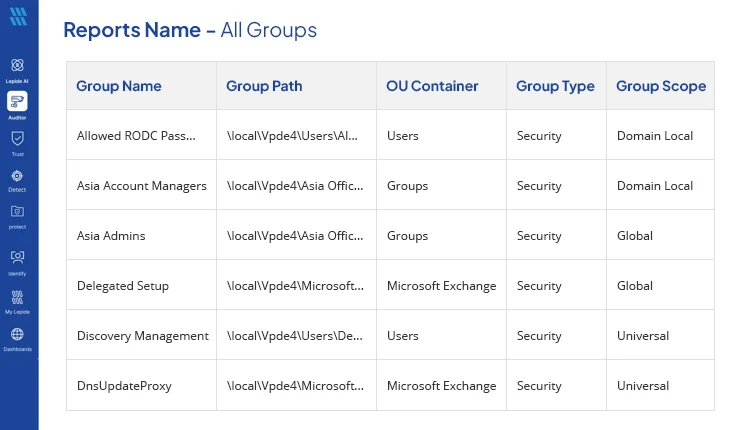Click Security type for Asia Admins row
This screenshot has width=731, height=430.
539,236
